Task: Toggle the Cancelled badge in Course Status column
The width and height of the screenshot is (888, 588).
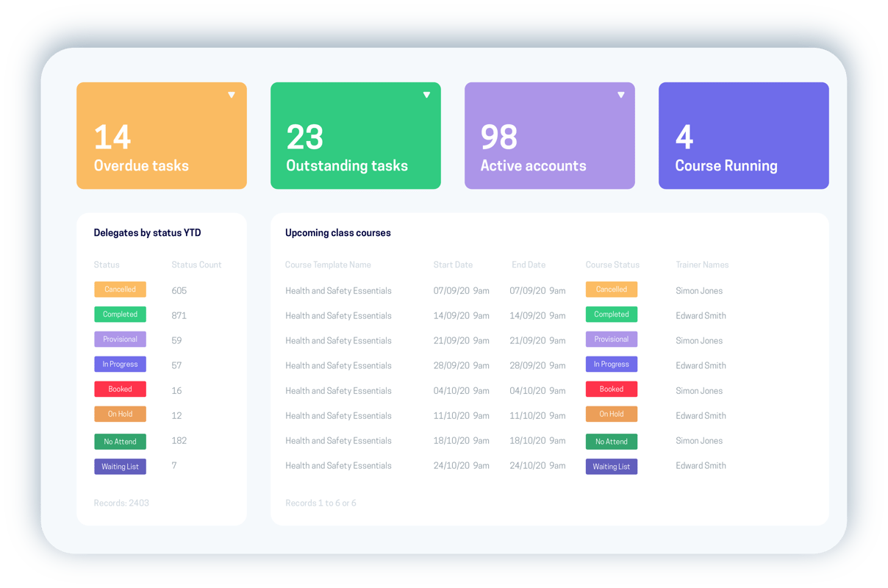Action: click(611, 289)
